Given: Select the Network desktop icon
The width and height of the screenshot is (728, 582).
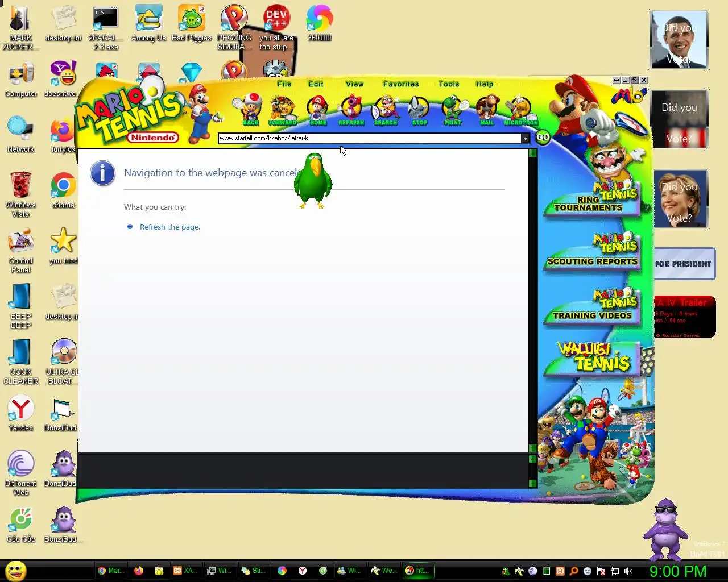Looking at the screenshot, I should (20, 135).
